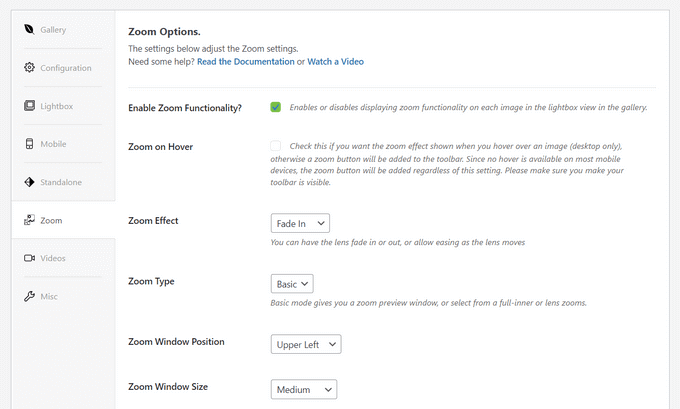680x409 pixels.
Task: Click the lens fade in help text
Action: coord(398,242)
